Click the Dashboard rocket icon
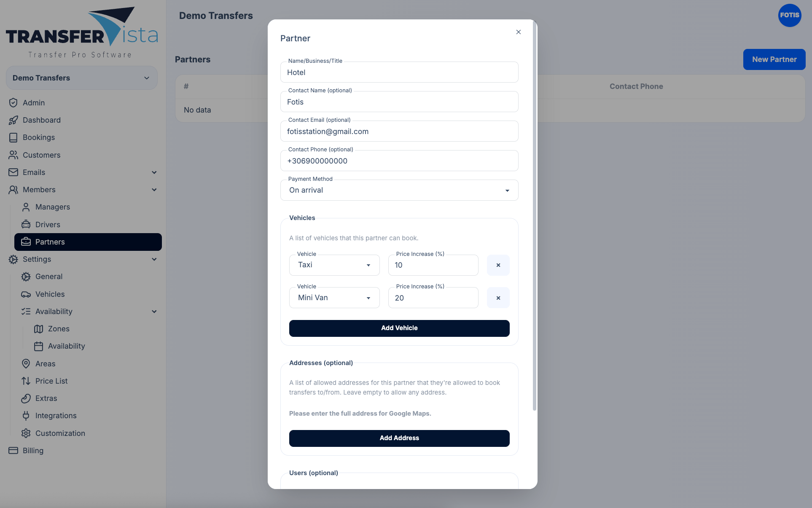812x508 pixels. pyautogui.click(x=13, y=120)
